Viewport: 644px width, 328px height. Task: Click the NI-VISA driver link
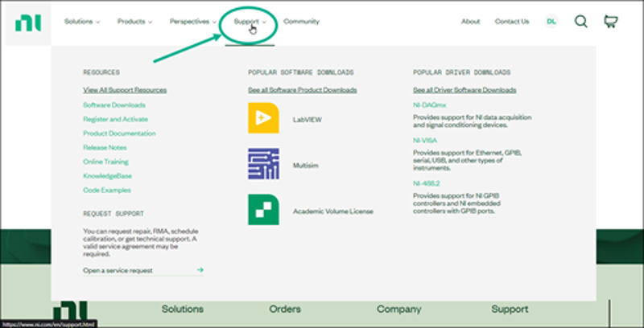425,140
